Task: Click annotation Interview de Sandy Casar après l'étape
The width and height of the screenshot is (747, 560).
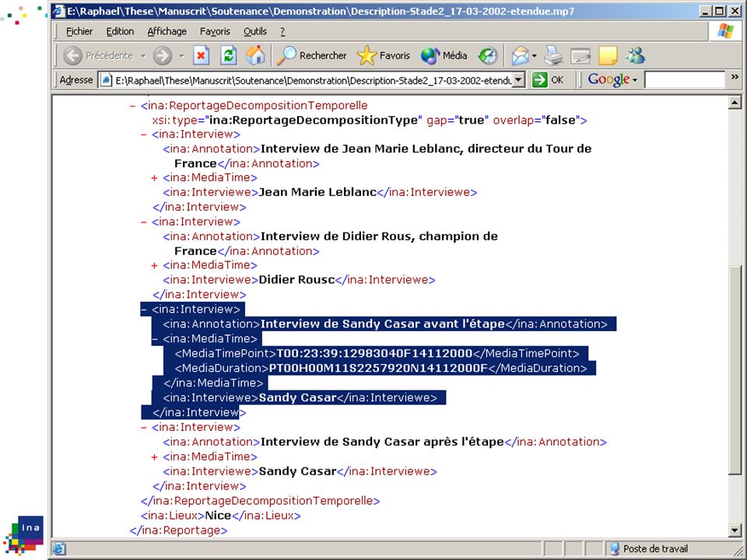Action: click(382, 442)
